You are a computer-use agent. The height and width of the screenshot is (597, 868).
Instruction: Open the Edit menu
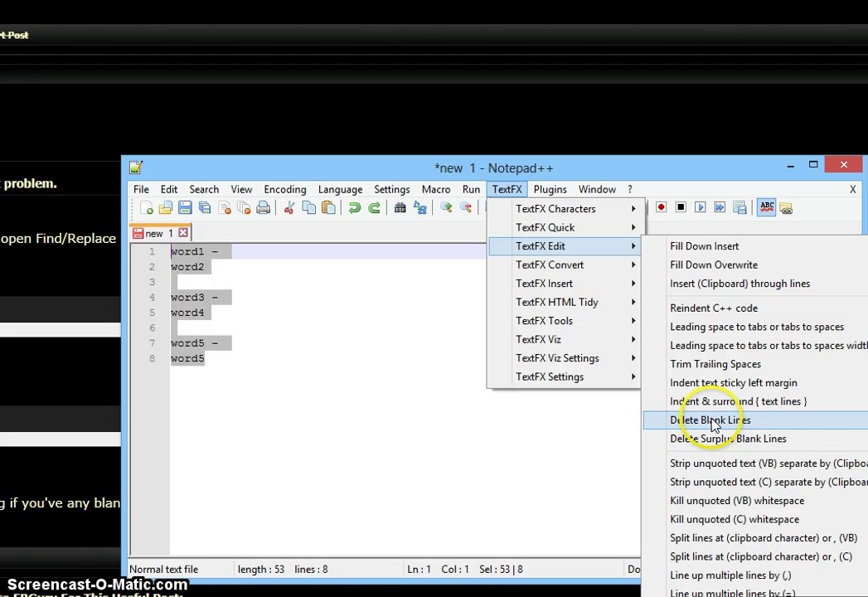pos(169,189)
